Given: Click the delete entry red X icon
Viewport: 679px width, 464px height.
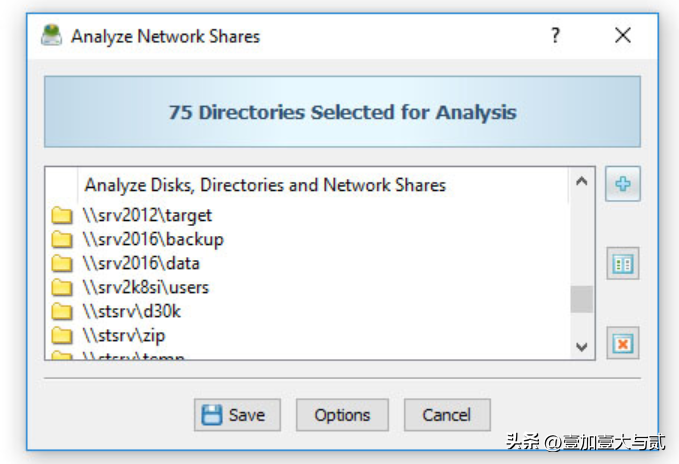Looking at the screenshot, I should coord(623,343).
